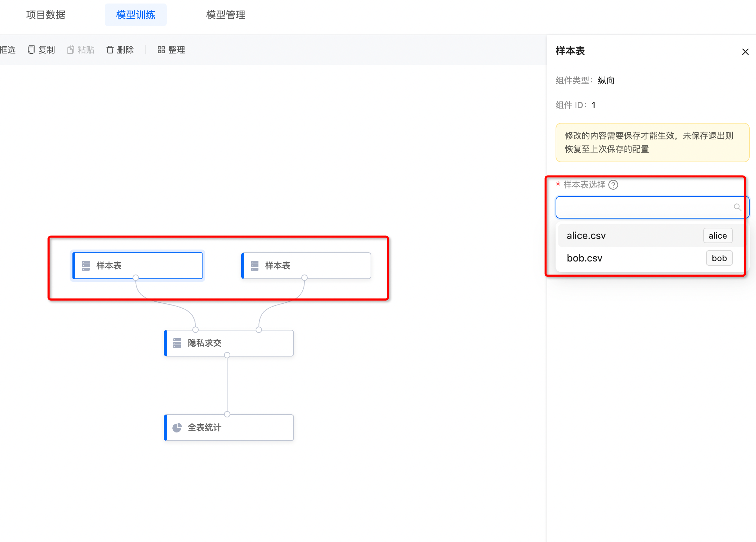Switch to the 项目数据 tab

click(x=46, y=15)
